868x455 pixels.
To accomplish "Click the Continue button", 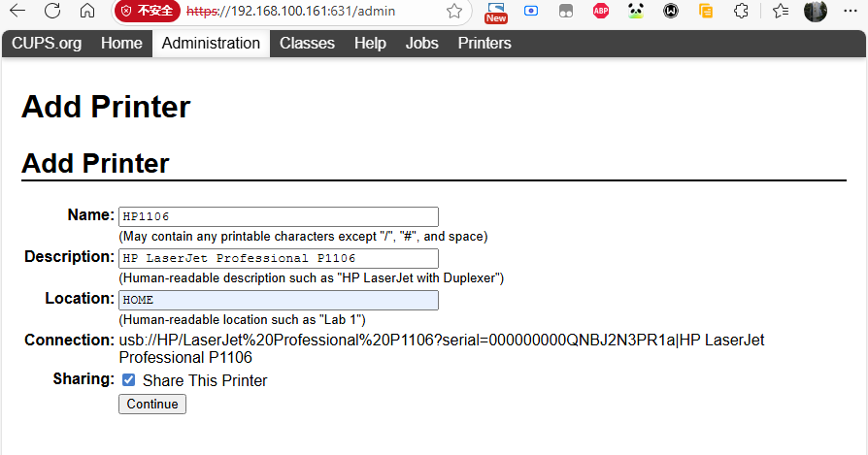I will [x=152, y=405].
